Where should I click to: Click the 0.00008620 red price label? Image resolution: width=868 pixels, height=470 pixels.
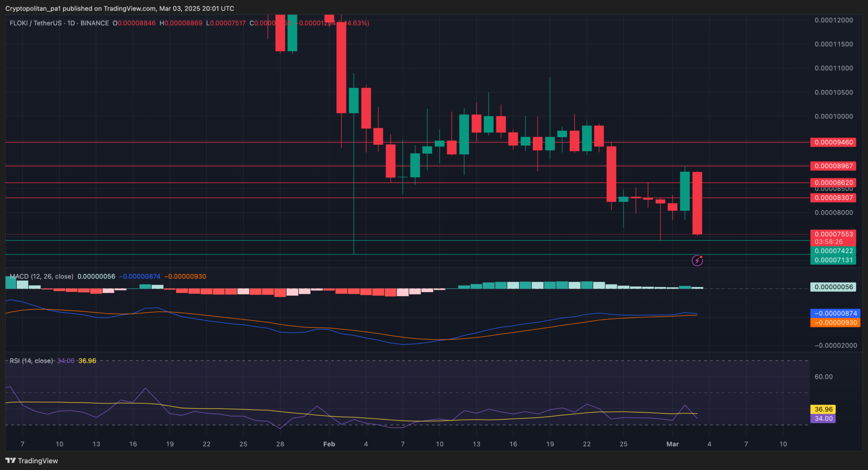point(833,182)
